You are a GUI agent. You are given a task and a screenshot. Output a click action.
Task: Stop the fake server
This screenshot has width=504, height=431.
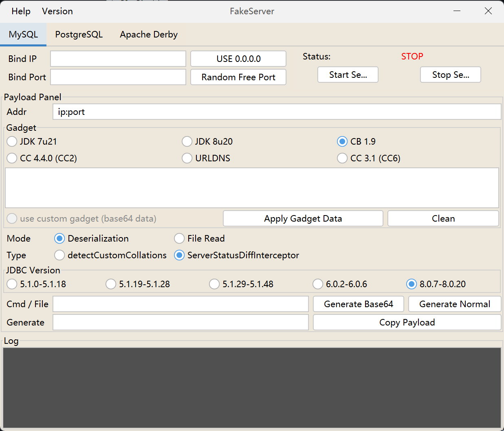coord(451,75)
